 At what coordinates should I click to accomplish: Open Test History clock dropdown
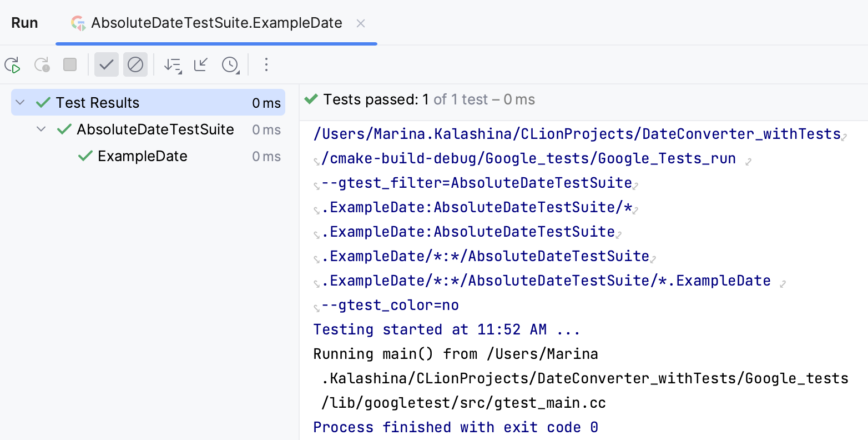[x=230, y=65]
